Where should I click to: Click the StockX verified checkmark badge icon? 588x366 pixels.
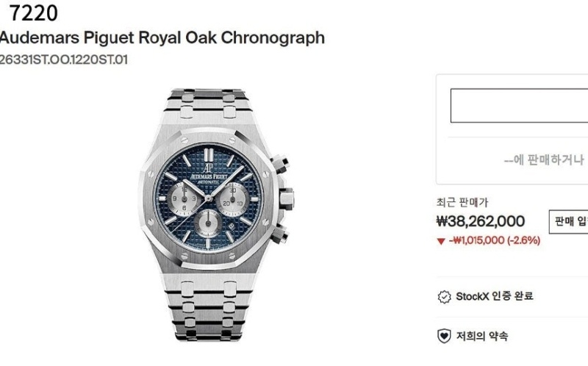click(x=444, y=297)
